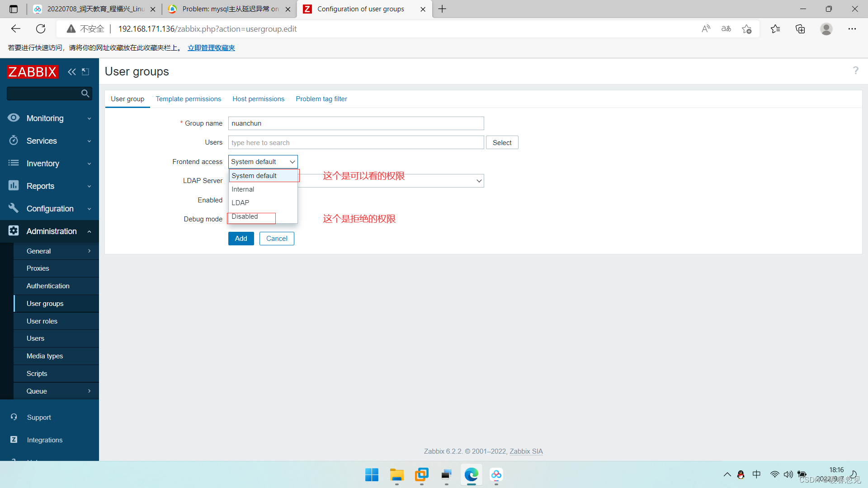
Task: Click the Cancel button to discard changes
Action: [276, 238]
